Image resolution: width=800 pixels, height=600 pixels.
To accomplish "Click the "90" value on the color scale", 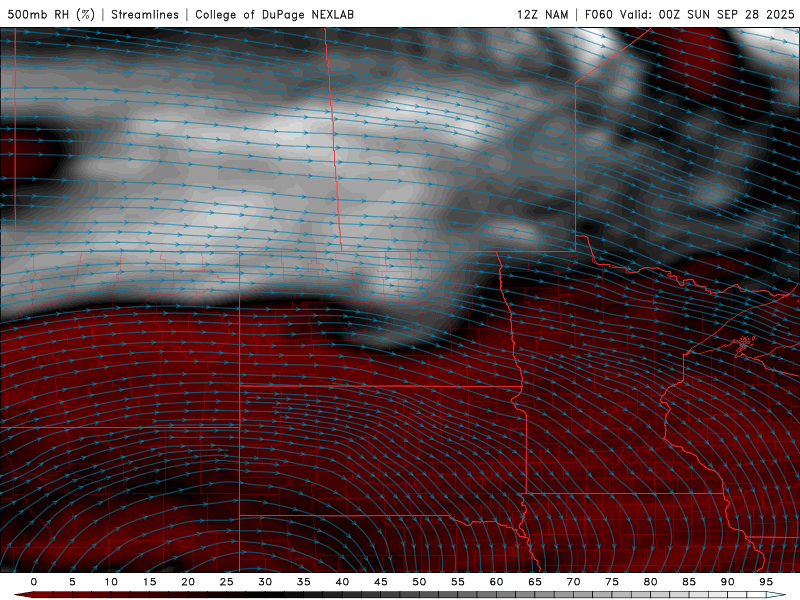I will (x=727, y=582).
